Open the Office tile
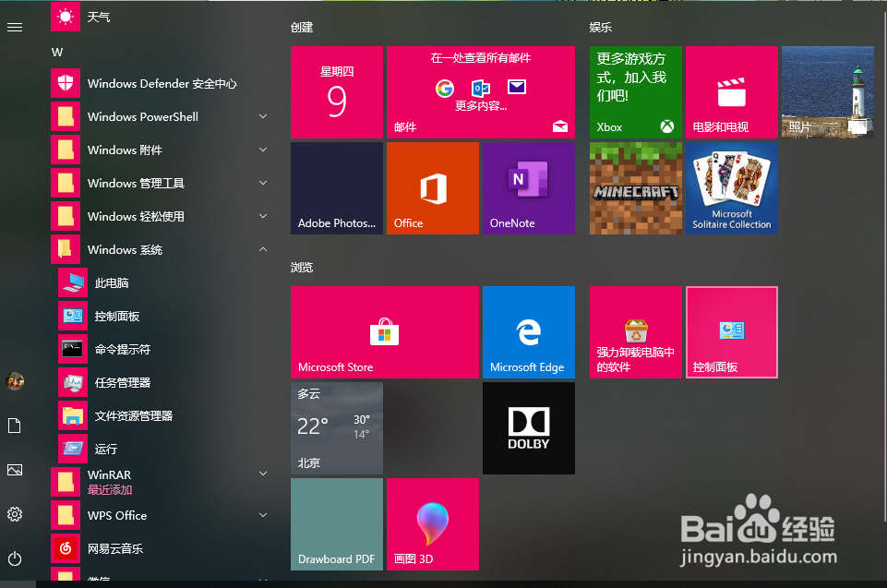 pyautogui.click(x=433, y=188)
